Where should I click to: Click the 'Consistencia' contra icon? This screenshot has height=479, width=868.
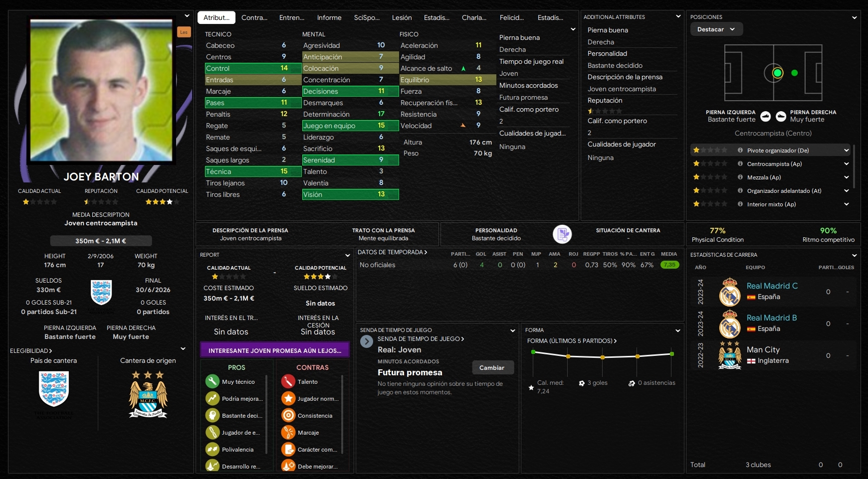[x=288, y=415]
